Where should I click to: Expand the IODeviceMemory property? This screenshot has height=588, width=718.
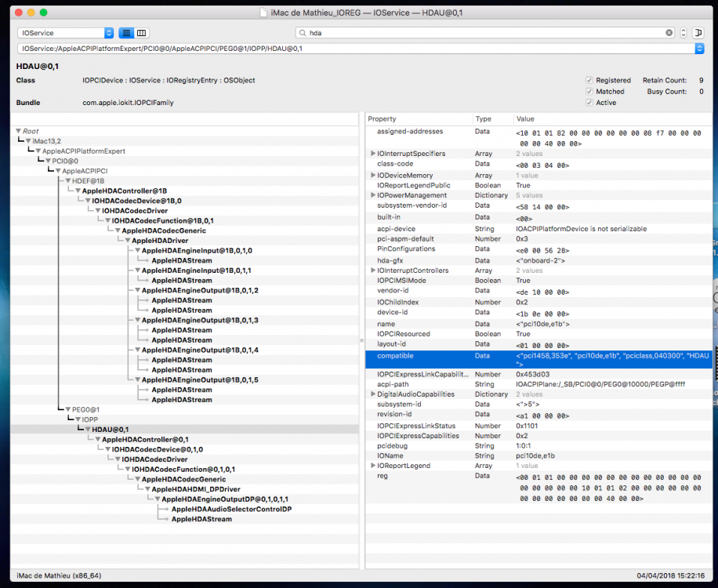373,175
